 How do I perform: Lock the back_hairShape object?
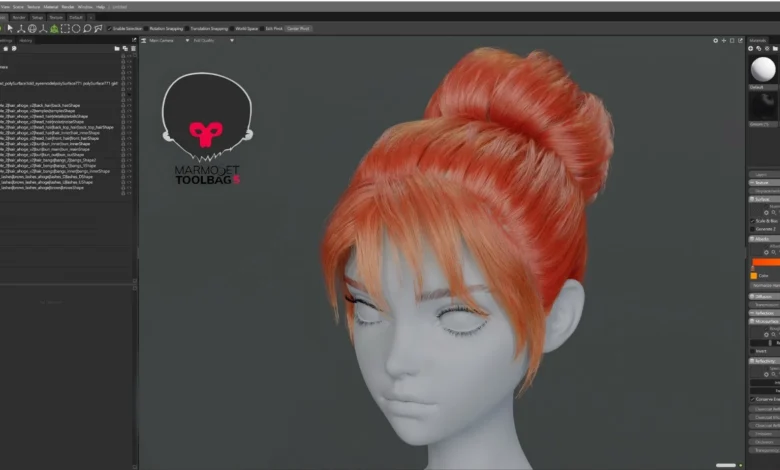pos(123,105)
